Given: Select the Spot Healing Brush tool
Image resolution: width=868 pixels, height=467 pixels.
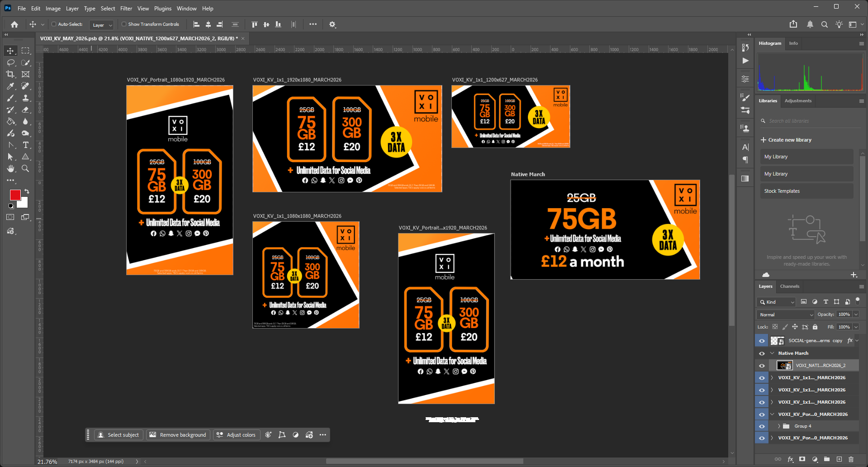Looking at the screenshot, I should [x=26, y=86].
